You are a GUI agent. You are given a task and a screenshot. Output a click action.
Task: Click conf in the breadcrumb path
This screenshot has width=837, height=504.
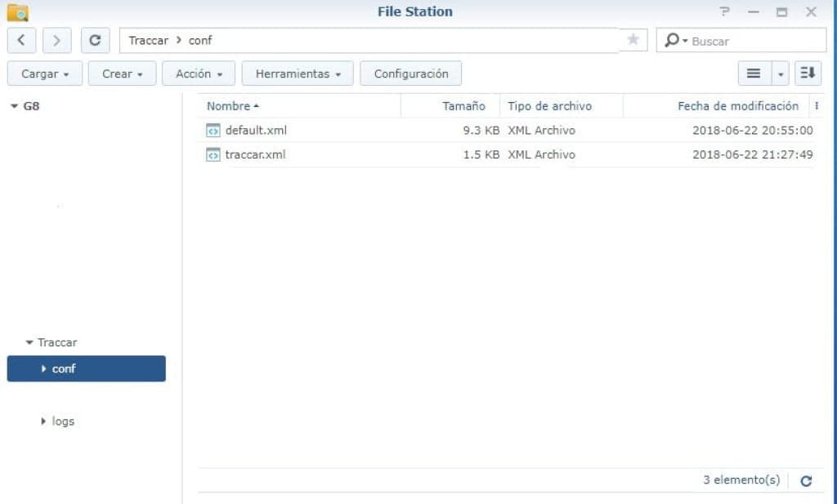pos(200,41)
